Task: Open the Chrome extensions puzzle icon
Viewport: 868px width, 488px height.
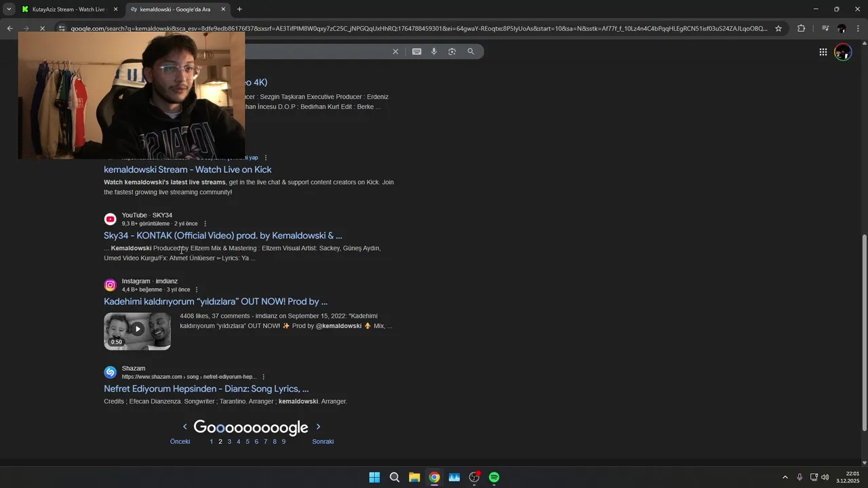Action: point(801,28)
